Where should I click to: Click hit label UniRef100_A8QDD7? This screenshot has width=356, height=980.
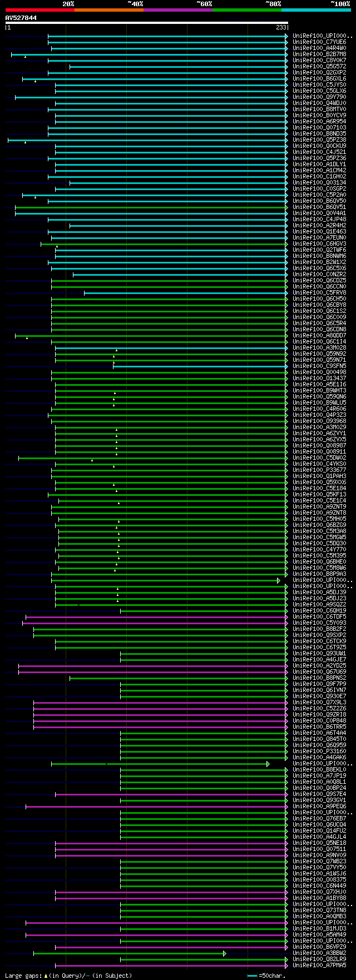point(319,336)
